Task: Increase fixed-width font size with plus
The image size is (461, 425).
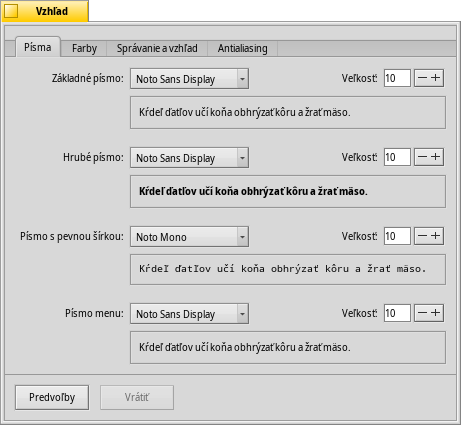Action: (x=436, y=236)
